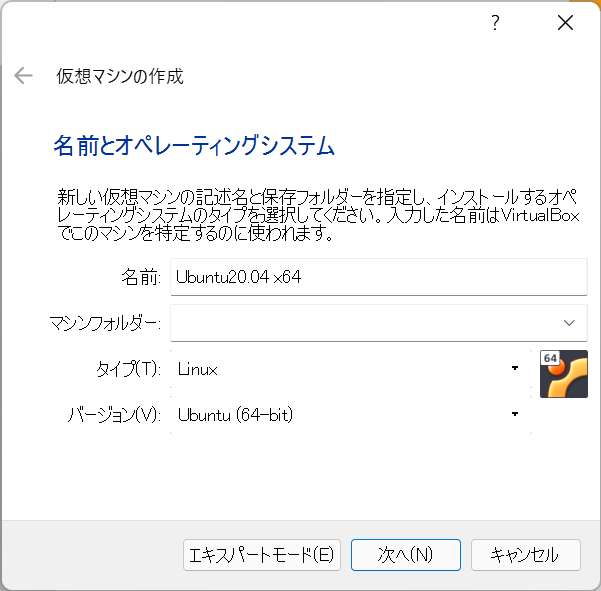Open help with the question mark icon

(x=495, y=23)
